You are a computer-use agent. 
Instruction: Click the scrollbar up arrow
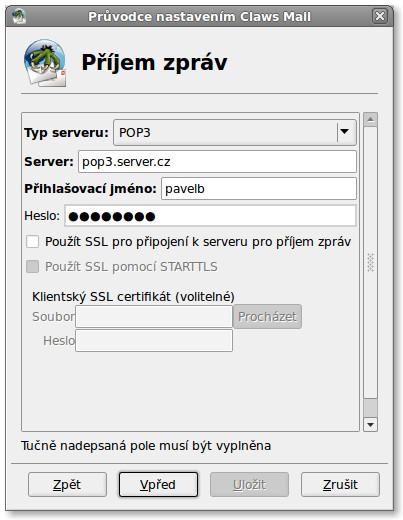370,119
